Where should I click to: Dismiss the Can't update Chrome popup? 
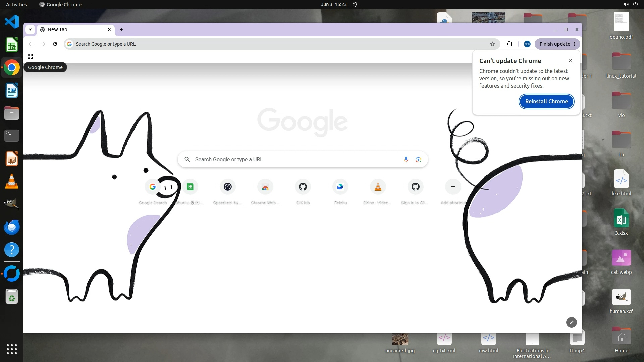570,60
